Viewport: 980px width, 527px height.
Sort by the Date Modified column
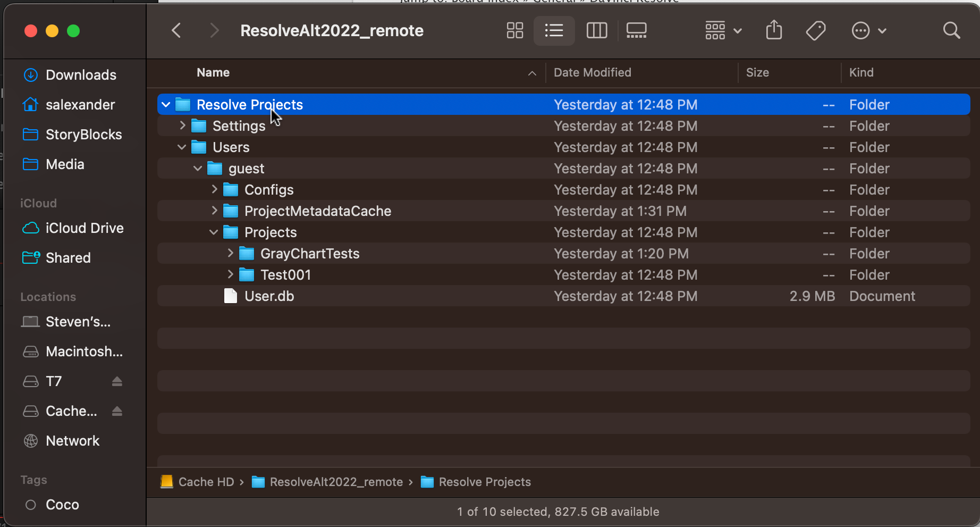(593, 72)
